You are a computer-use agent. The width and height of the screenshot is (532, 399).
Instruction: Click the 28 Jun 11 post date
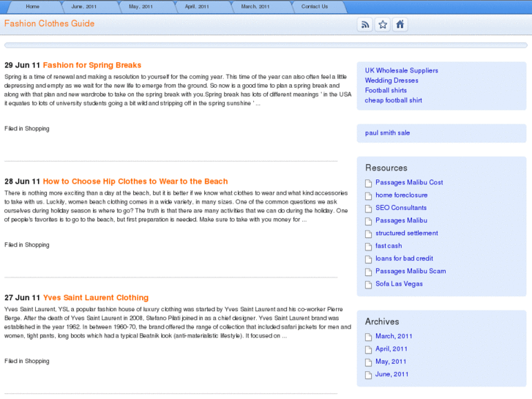tap(22, 182)
